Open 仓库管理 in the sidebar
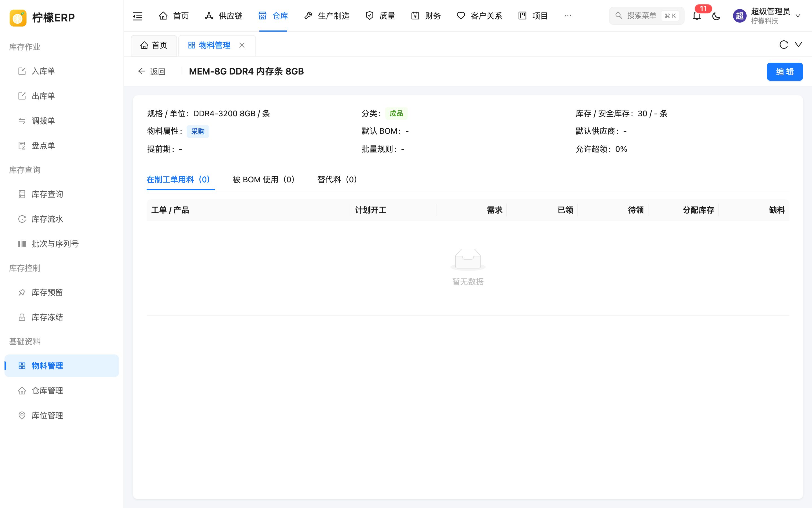 point(62,391)
